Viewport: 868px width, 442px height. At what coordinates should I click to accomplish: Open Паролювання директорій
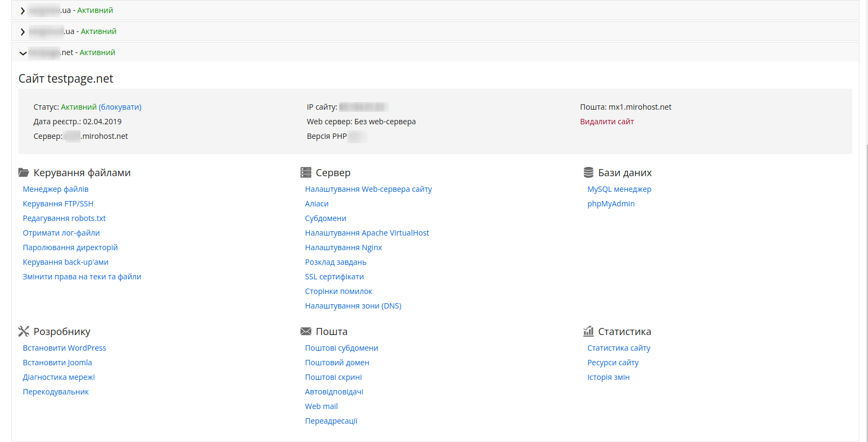(70, 247)
